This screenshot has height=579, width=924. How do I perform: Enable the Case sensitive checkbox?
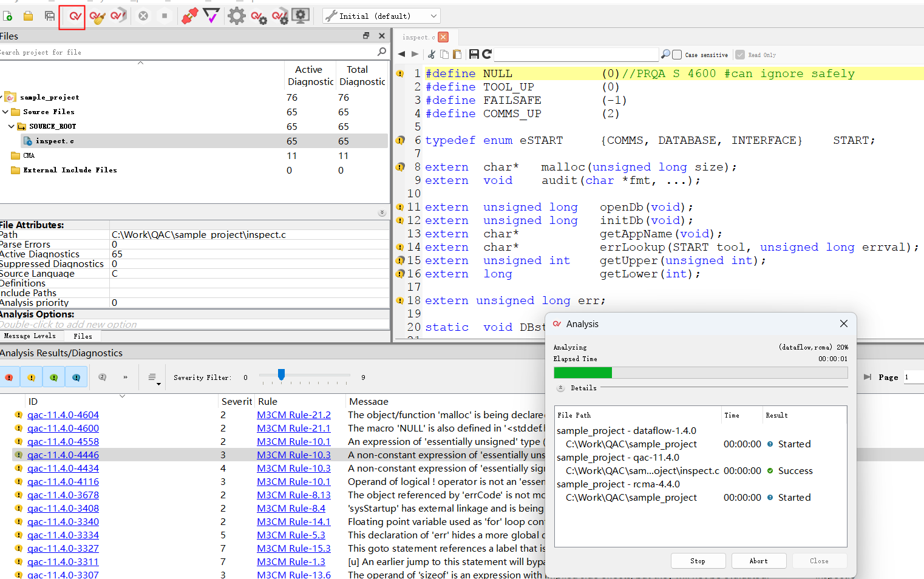[x=677, y=55]
